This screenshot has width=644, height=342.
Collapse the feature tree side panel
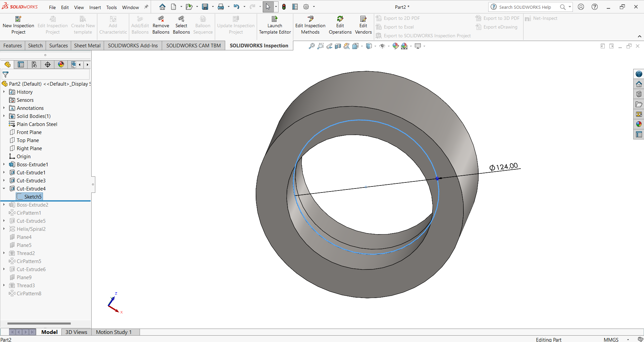point(93,184)
